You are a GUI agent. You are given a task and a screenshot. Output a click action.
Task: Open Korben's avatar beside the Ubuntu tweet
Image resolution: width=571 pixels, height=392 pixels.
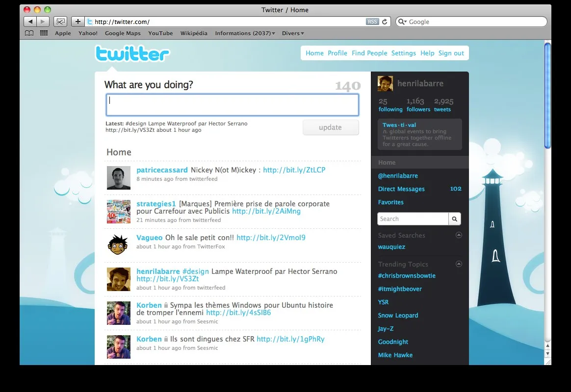(119, 313)
